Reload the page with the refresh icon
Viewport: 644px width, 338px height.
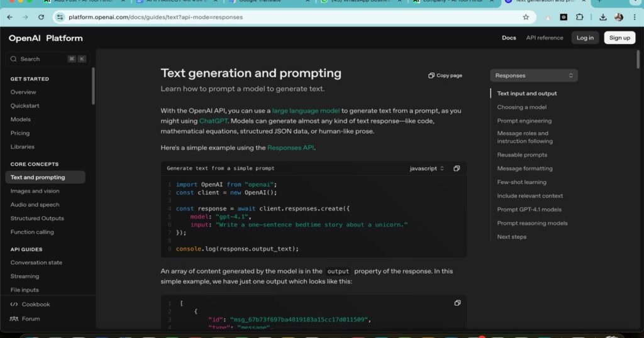pos(41,17)
